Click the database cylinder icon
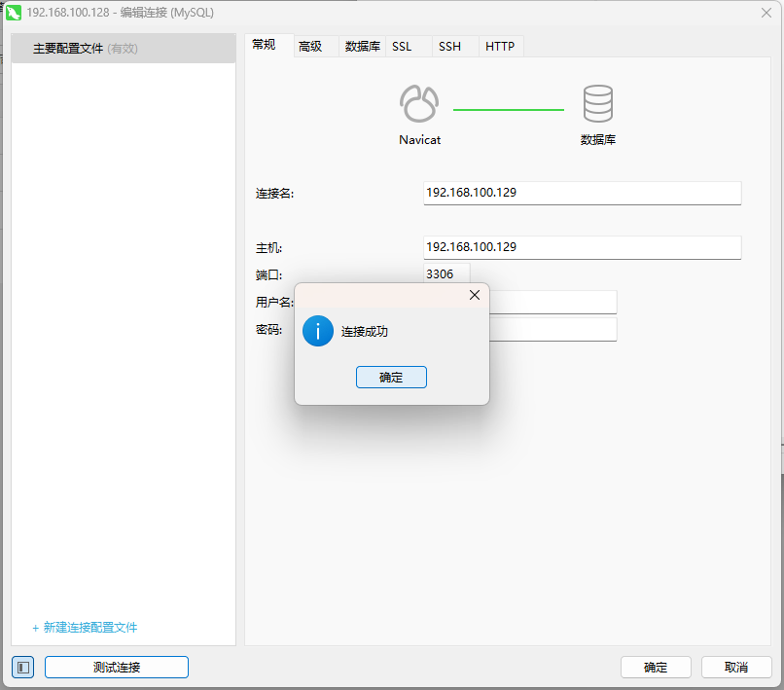This screenshot has height=690, width=784. (x=597, y=103)
